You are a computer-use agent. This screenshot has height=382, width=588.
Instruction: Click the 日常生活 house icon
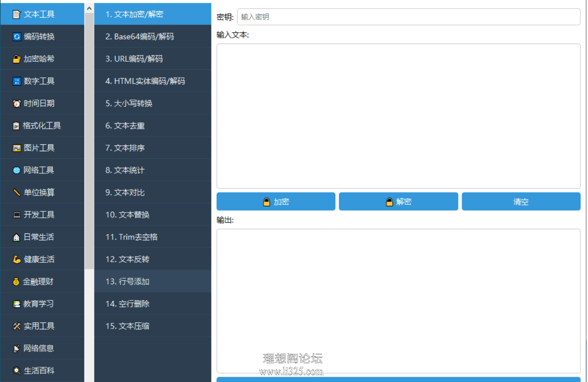coord(16,237)
